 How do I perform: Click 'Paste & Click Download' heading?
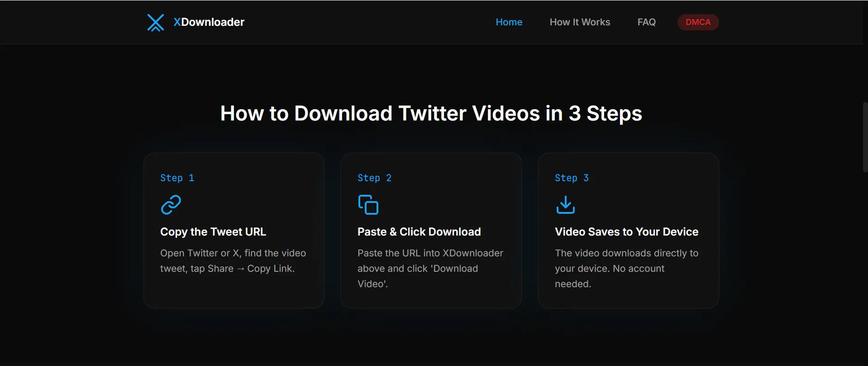[419, 232]
